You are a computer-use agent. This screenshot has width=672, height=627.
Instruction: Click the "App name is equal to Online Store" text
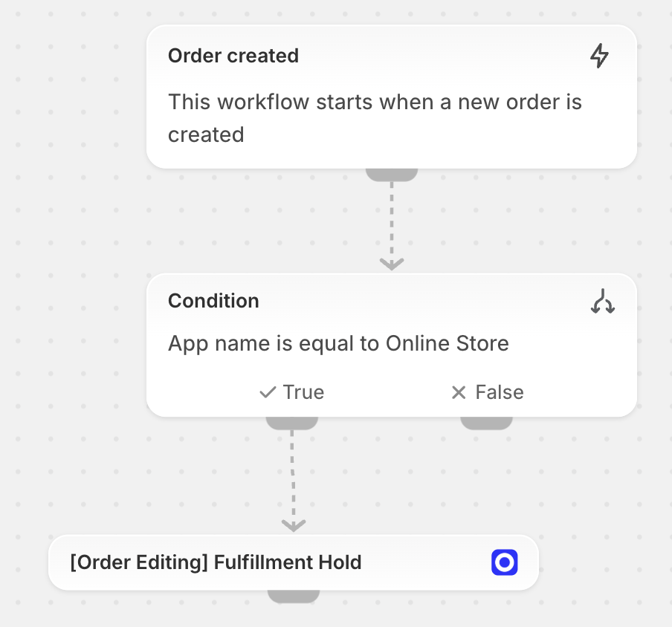click(338, 344)
